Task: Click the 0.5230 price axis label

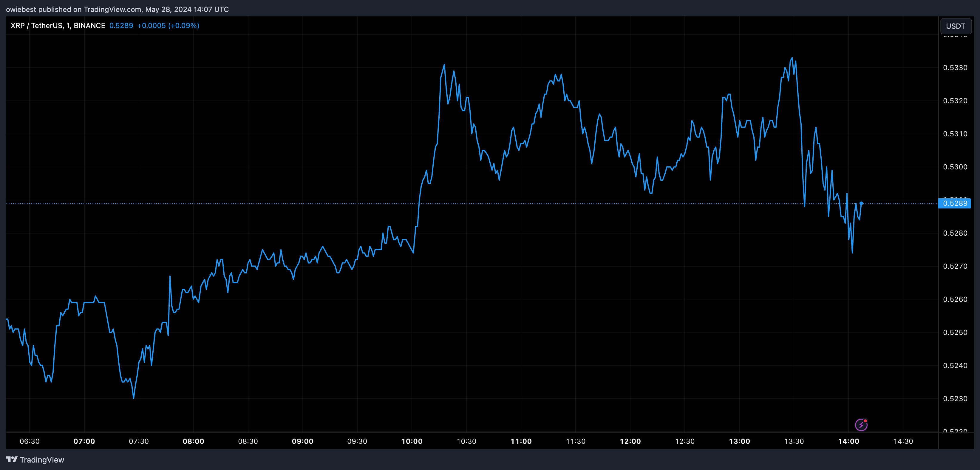Action: (x=955, y=399)
